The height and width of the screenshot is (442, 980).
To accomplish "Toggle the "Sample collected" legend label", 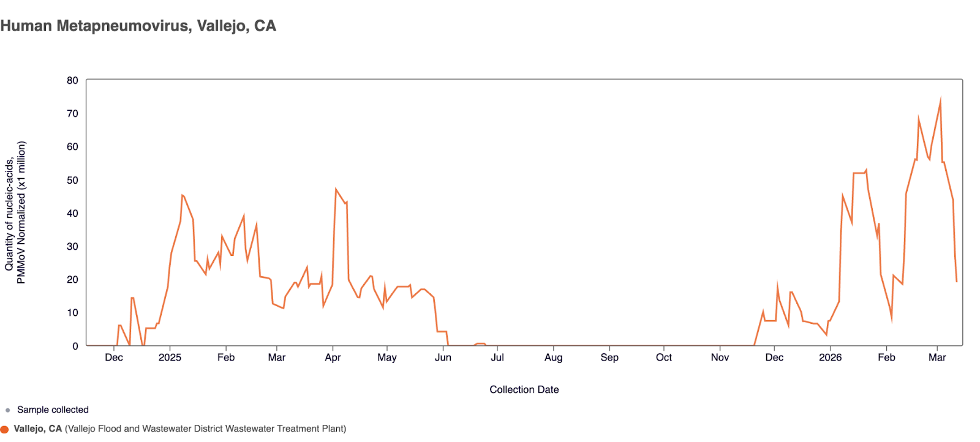I will 53,410.
